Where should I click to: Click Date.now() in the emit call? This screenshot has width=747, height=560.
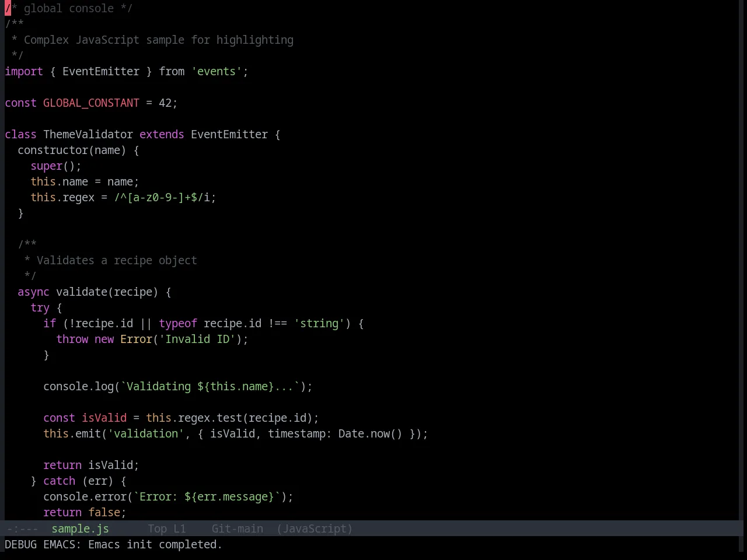click(x=371, y=433)
